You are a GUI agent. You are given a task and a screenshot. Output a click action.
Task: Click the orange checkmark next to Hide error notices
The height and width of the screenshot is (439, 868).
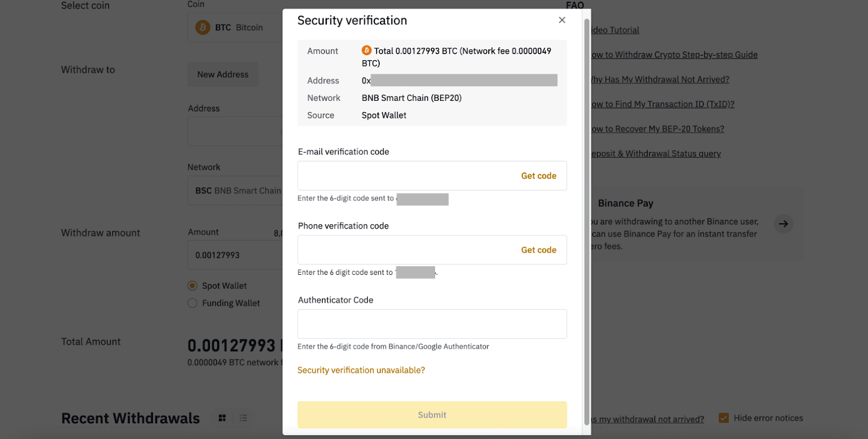click(x=724, y=417)
